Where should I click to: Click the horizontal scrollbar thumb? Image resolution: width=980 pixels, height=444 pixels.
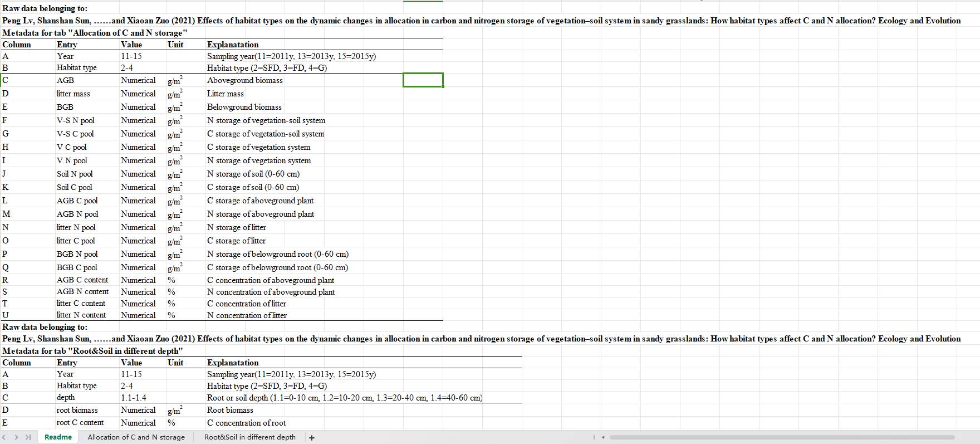(x=780, y=437)
